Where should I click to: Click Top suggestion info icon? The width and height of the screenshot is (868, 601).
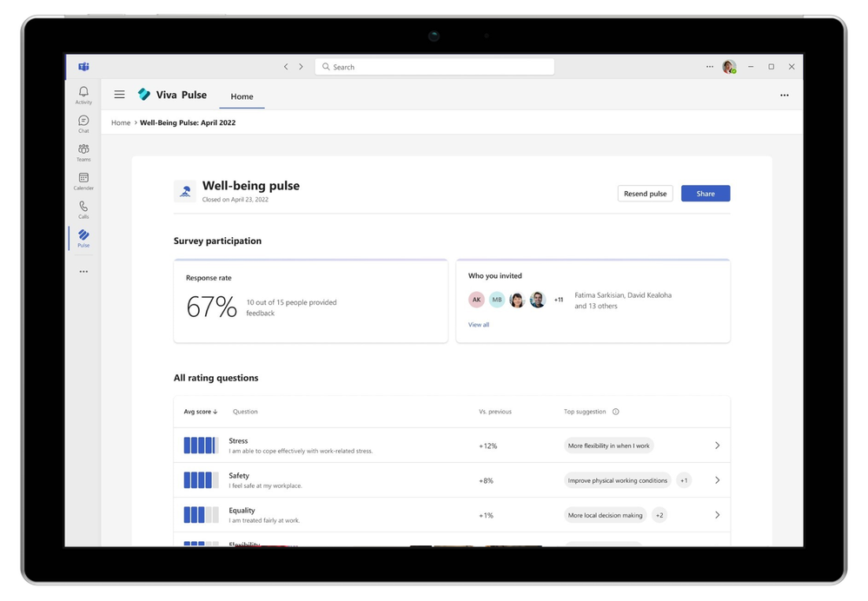coord(615,412)
